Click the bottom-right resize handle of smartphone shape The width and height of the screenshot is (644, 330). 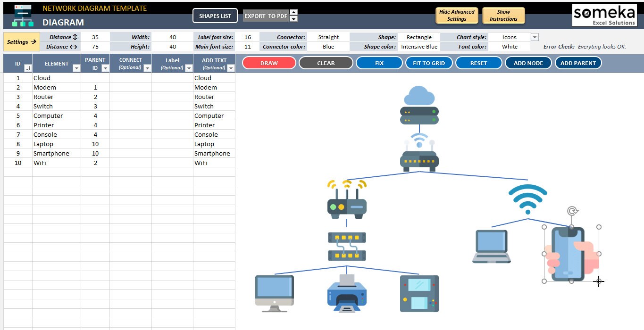tap(599, 281)
